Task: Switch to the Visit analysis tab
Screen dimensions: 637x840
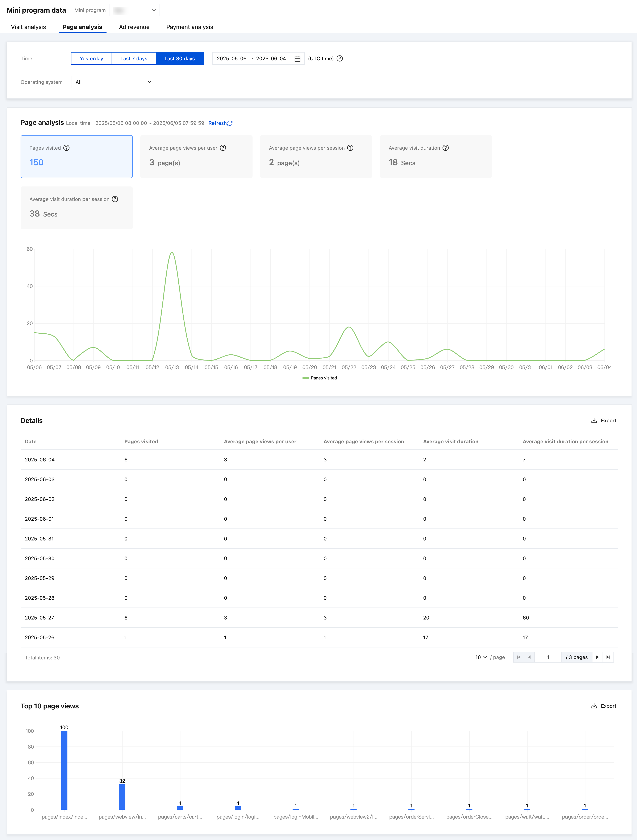Action: click(29, 27)
